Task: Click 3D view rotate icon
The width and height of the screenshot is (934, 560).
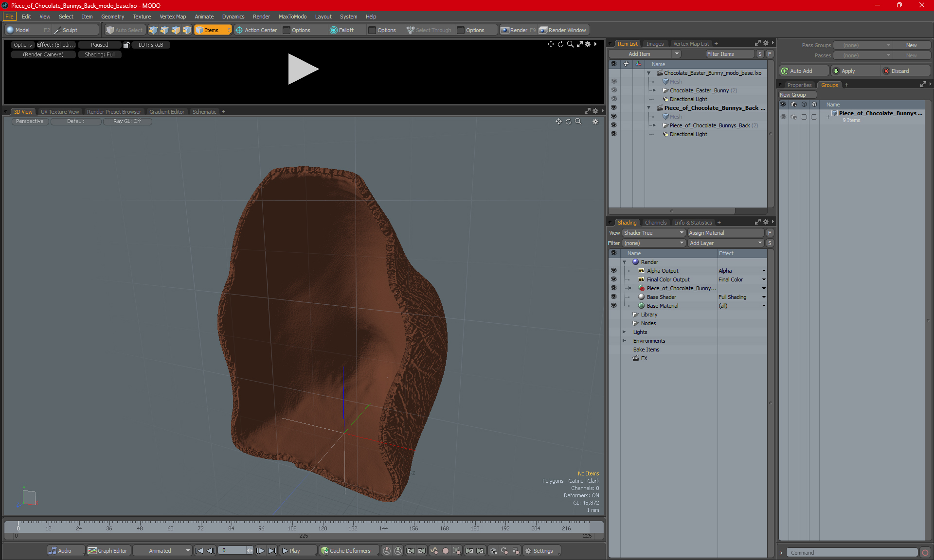Action: click(x=568, y=122)
